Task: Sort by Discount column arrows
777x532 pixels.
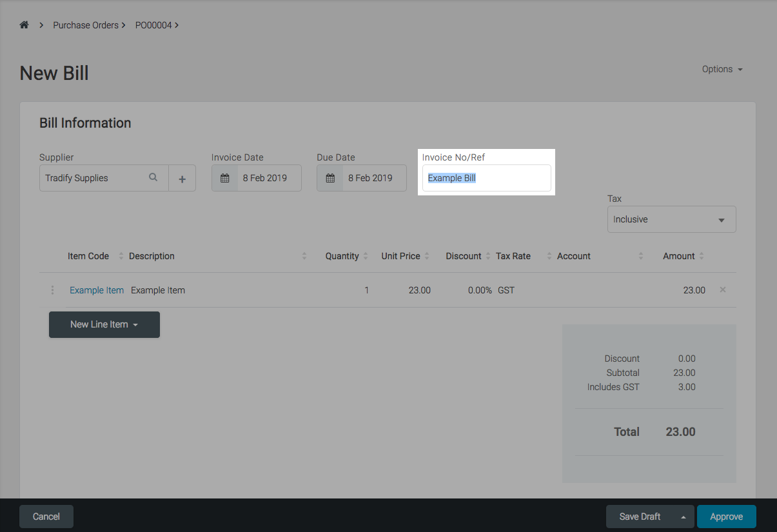Action: [x=488, y=256]
